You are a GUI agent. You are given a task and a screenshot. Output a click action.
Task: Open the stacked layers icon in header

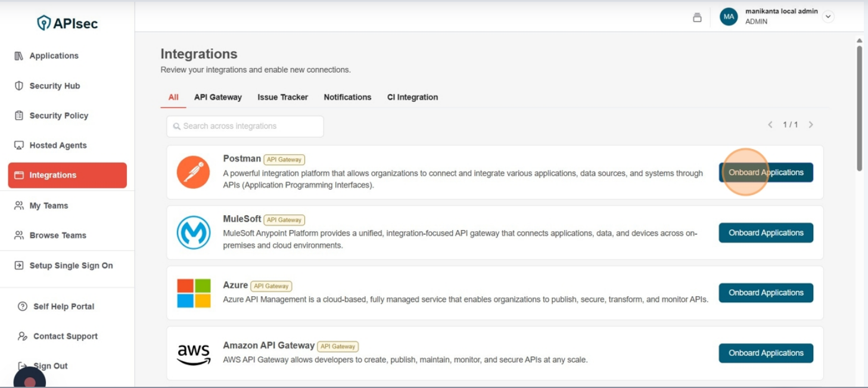point(697,17)
